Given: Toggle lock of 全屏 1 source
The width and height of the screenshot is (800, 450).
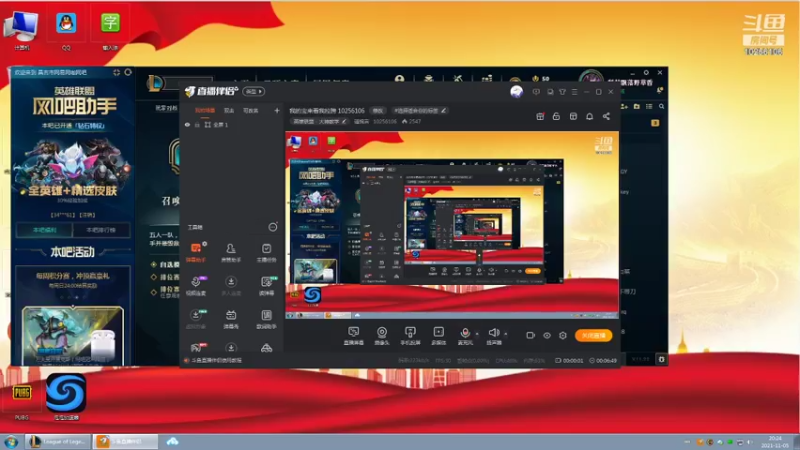Looking at the screenshot, I should tap(197, 124).
